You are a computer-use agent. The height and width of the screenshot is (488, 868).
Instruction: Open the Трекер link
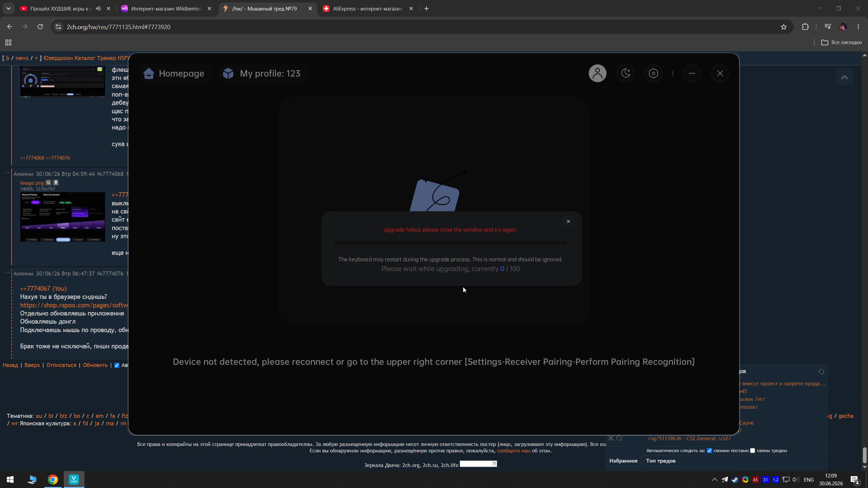pyautogui.click(x=106, y=58)
